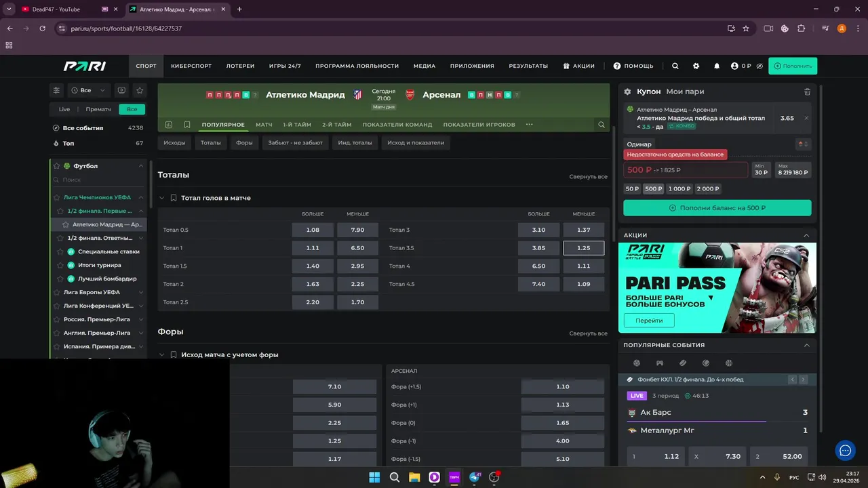Collapse Тотал голов в матче section
Screen dimensions: 868x488
[161, 198]
